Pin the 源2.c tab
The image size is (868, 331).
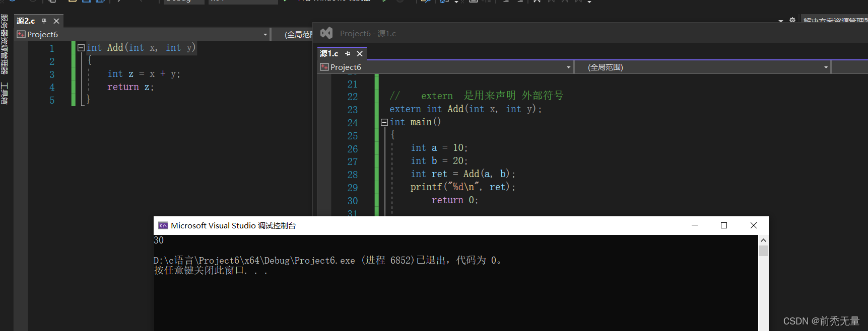coord(44,21)
